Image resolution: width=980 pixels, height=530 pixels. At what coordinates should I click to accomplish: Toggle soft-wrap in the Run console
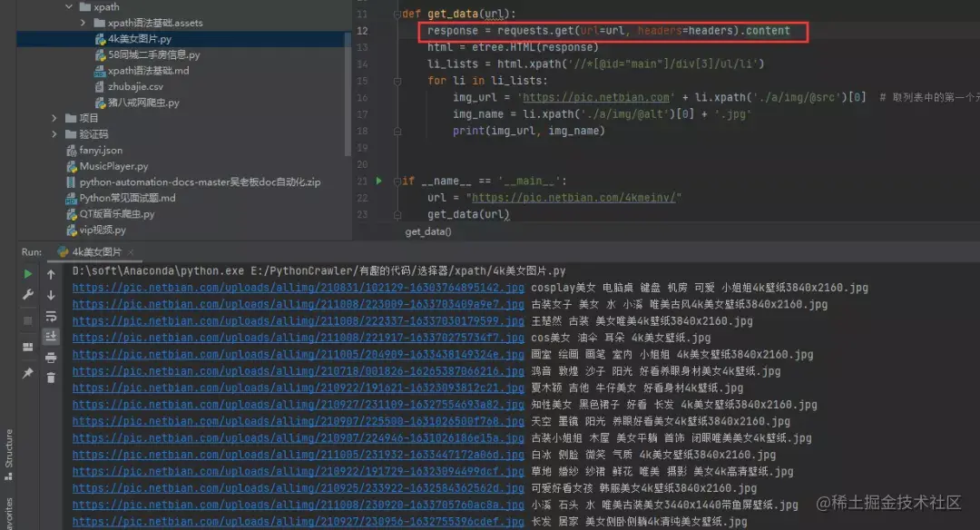tap(51, 316)
